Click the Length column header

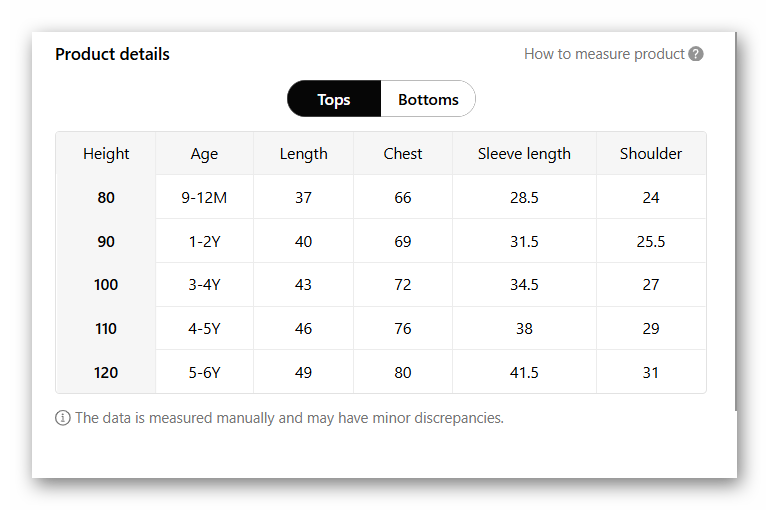[x=303, y=154]
